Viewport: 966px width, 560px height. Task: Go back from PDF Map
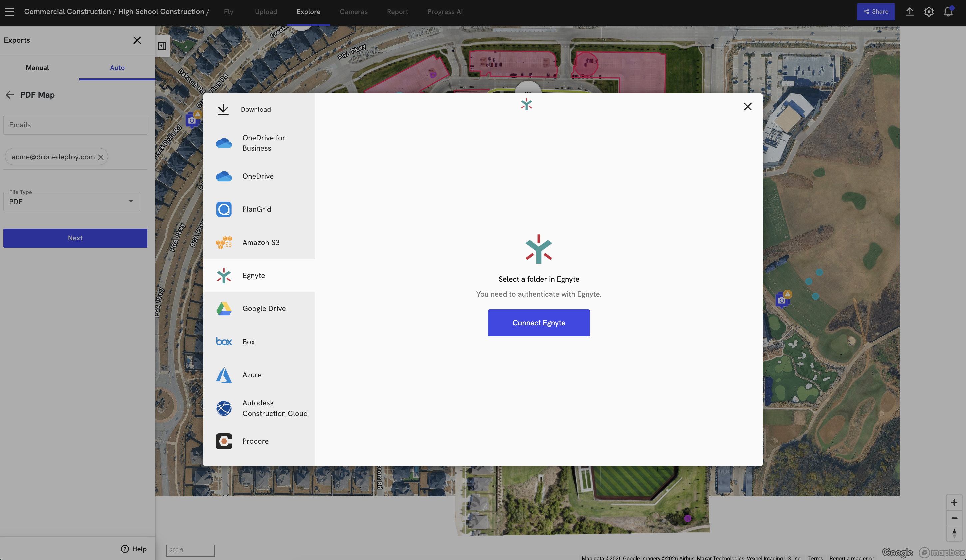(x=10, y=95)
